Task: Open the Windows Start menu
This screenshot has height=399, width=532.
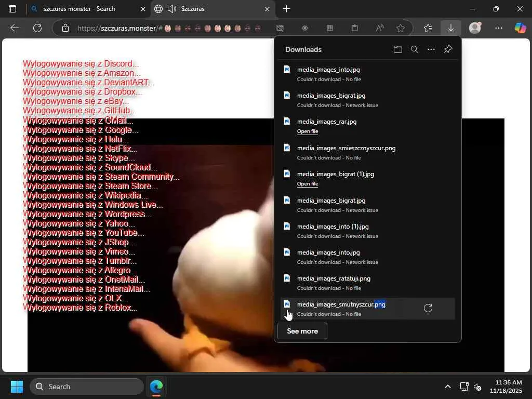Action: 17,387
